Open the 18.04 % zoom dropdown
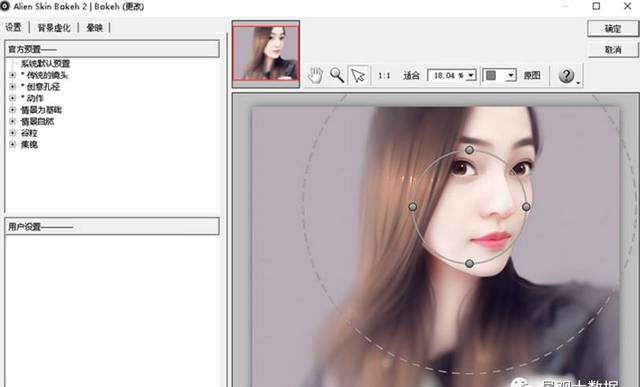The height and width of the screenshot is (387, 640). click(x=471, y=76)
